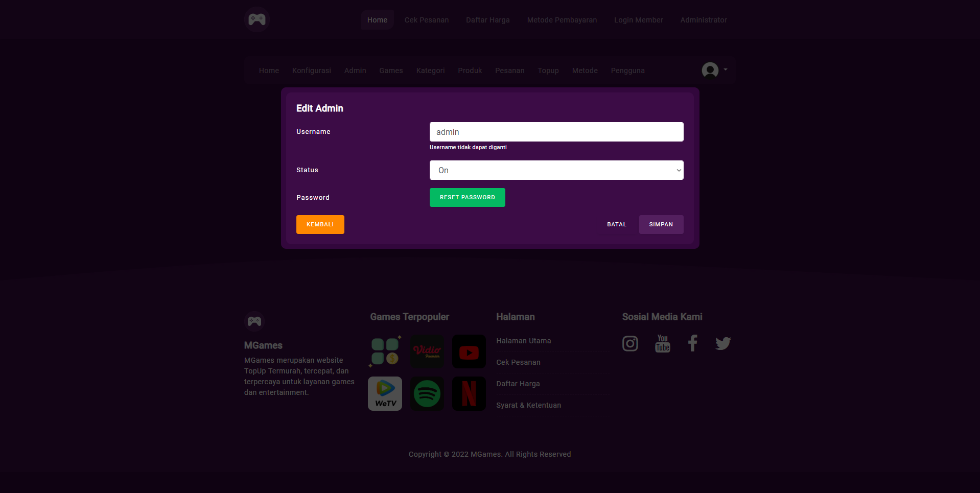This screenshot has height=493, width=980.
Task: Click the footer MGames gamepad logo
Action: (254, 321)
